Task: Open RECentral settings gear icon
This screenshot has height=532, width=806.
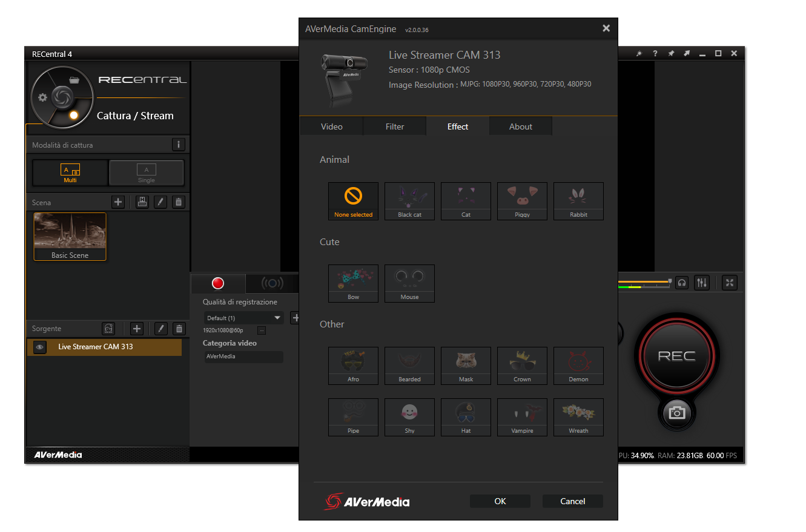Action: pyautogui.click(x=42, y=97)
